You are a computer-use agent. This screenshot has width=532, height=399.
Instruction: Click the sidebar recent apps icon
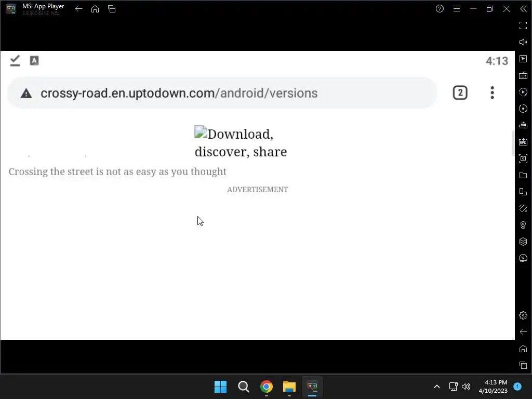pyautogui.click(x=523, y=365)
